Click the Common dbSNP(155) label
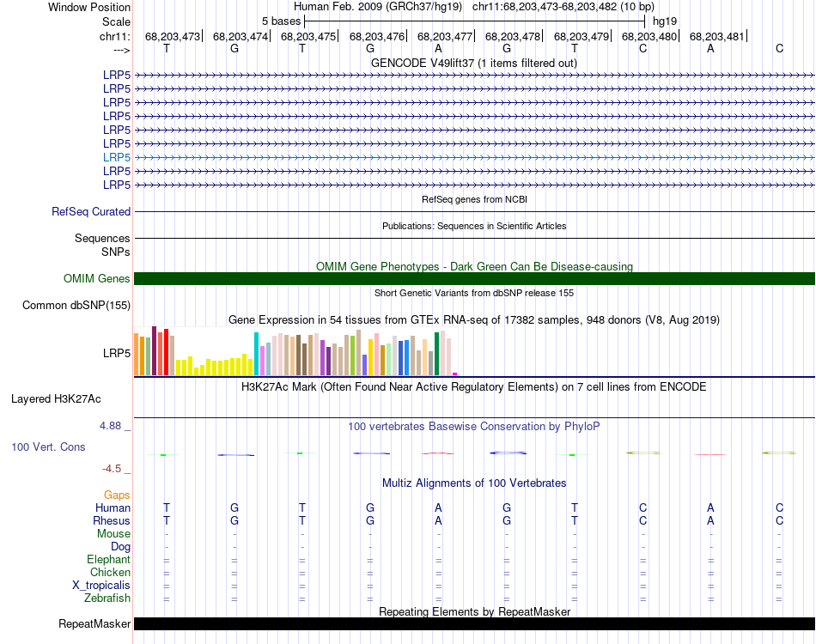Screen dimensions: 816x644 [x=76, y=306]
